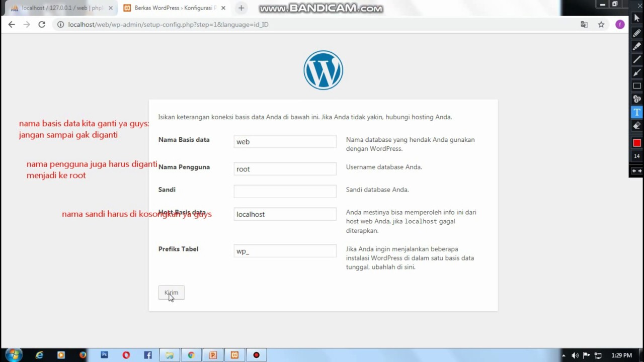
Task: Select the rectangle shape tool
Action: point(637,86)
